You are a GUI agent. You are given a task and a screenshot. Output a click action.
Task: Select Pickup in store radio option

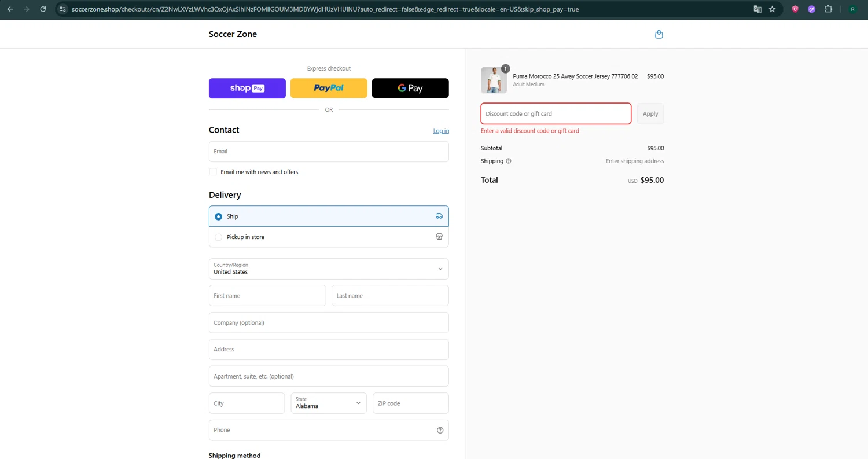pos(218,237)
